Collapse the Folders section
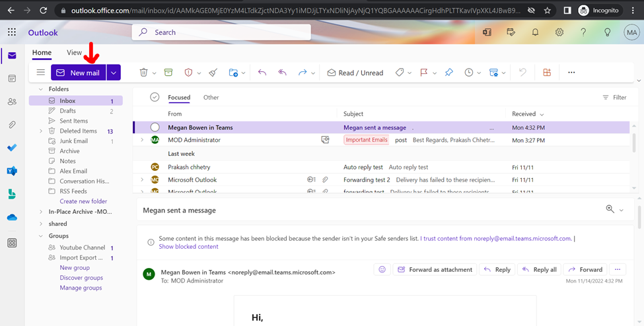The height and width of the screenshot is (326, 644). tap(40, 89)
